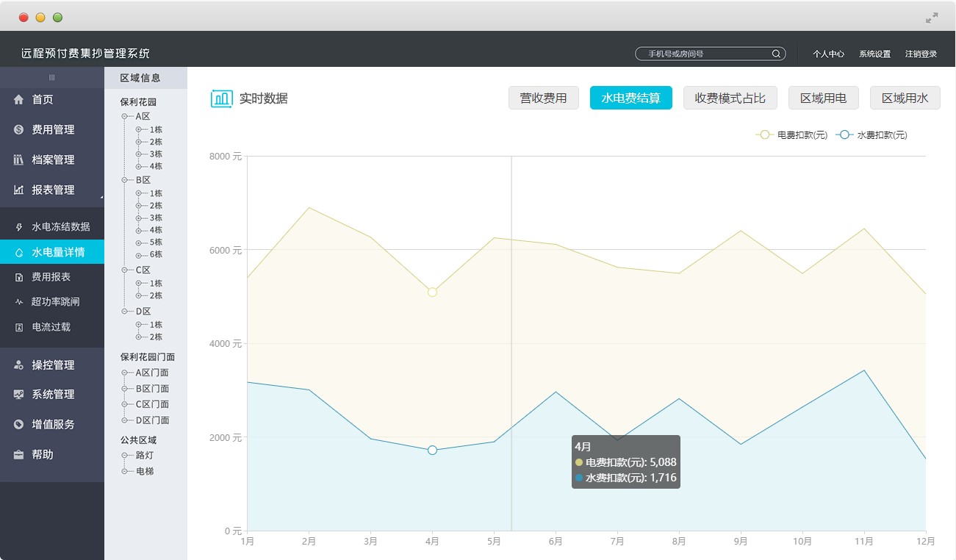Image resolution: width=956 pixels, height=560 pixels.
Task: Click the user-gear icon beside 操控管理
Action: [x=18, y=365]
